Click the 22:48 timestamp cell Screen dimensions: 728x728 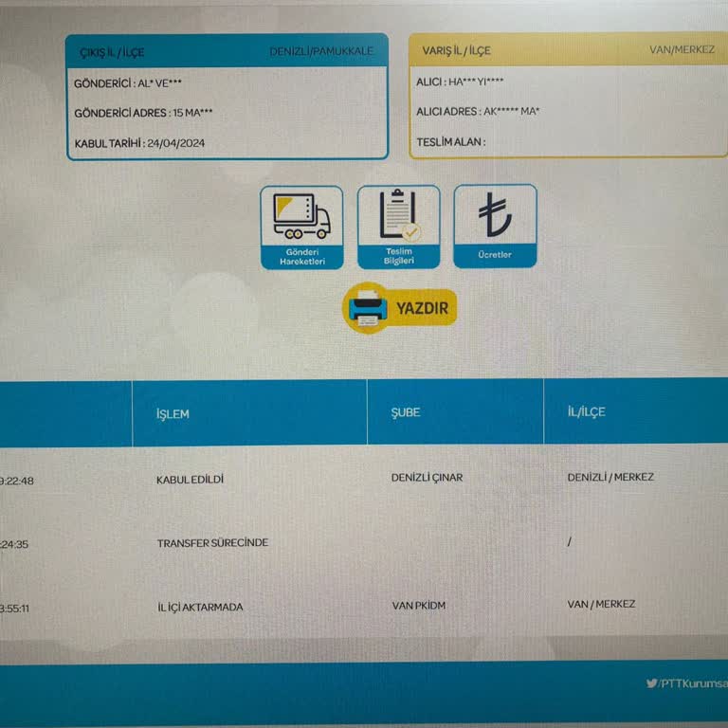17,481
